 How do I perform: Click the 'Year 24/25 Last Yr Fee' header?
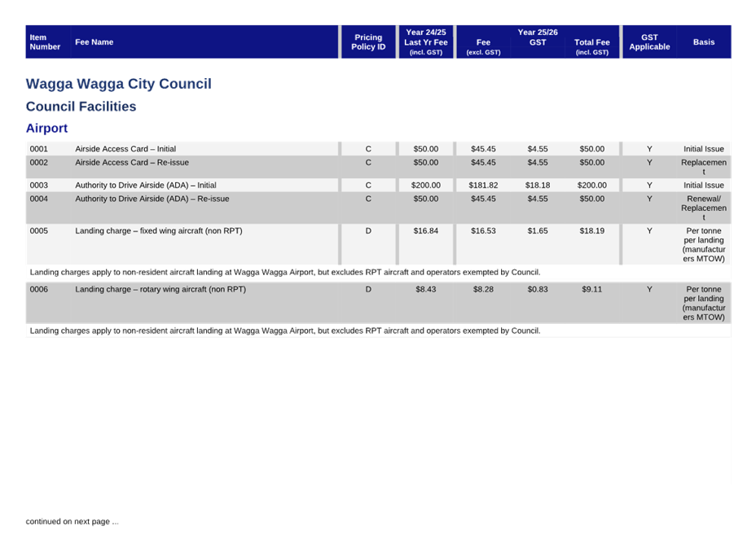coord(426,42)
